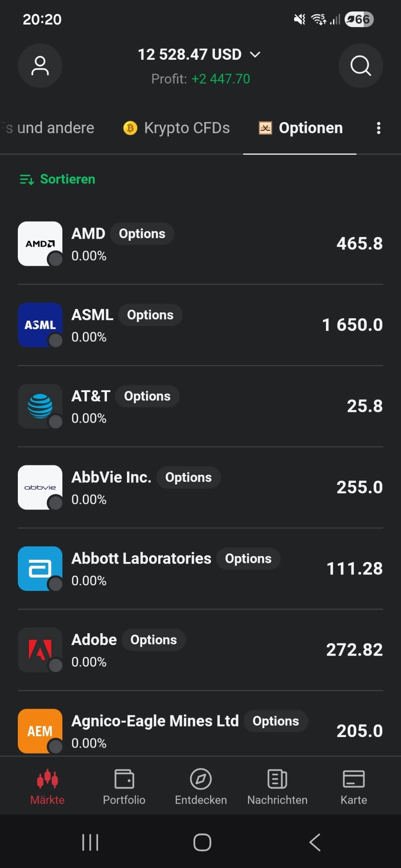This screenshot has height=868, width=401.
Task: Switch to Krypto CFDs tab
Action: (176, 128)
